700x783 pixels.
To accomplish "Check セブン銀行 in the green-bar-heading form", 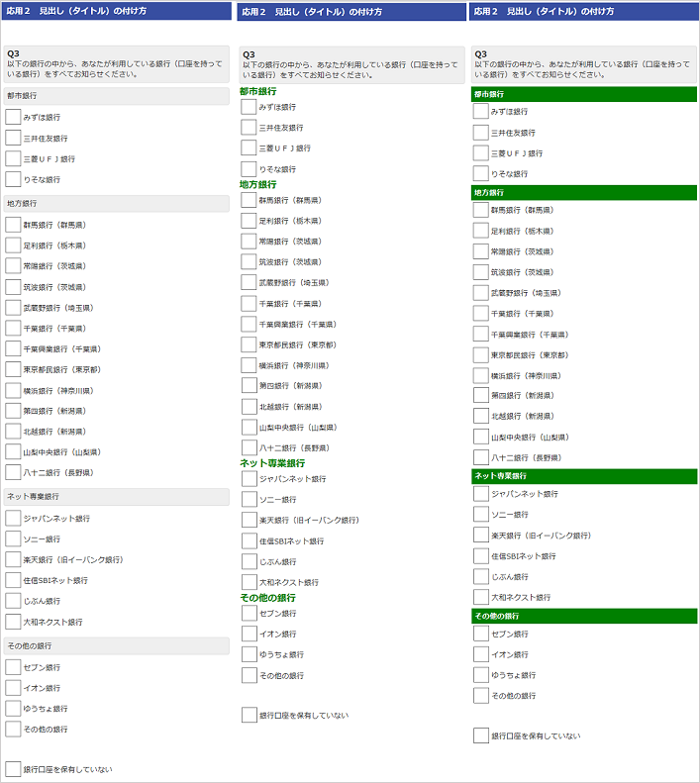I will (x=481, y=634).
